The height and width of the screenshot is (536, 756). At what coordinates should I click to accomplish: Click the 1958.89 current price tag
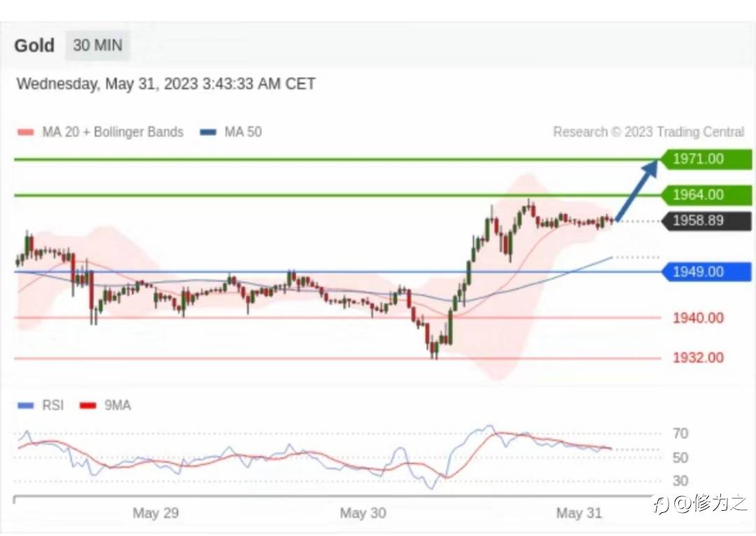click(x=706, y=221)
